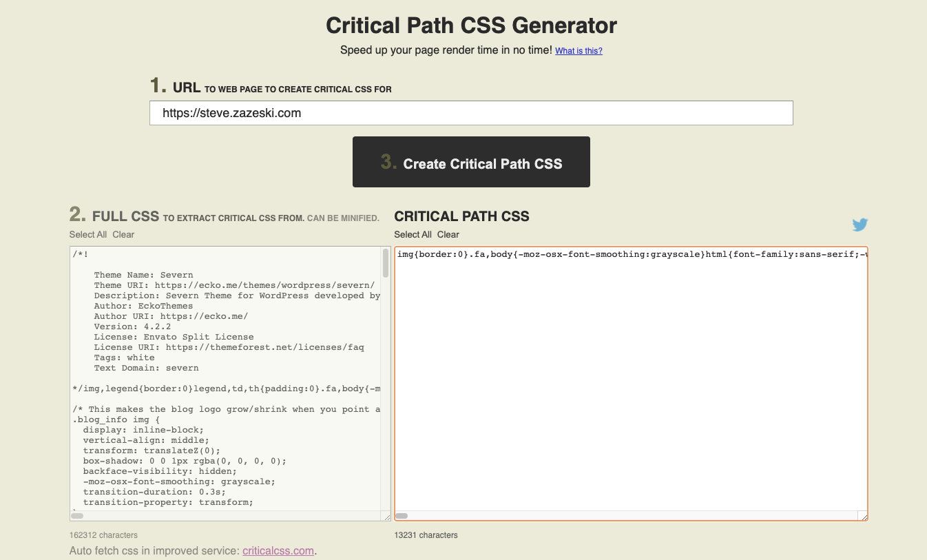Screen dimensions: 927x560
Task: Click the Critical Path CSS Generator title
Action: pos(471,25)
